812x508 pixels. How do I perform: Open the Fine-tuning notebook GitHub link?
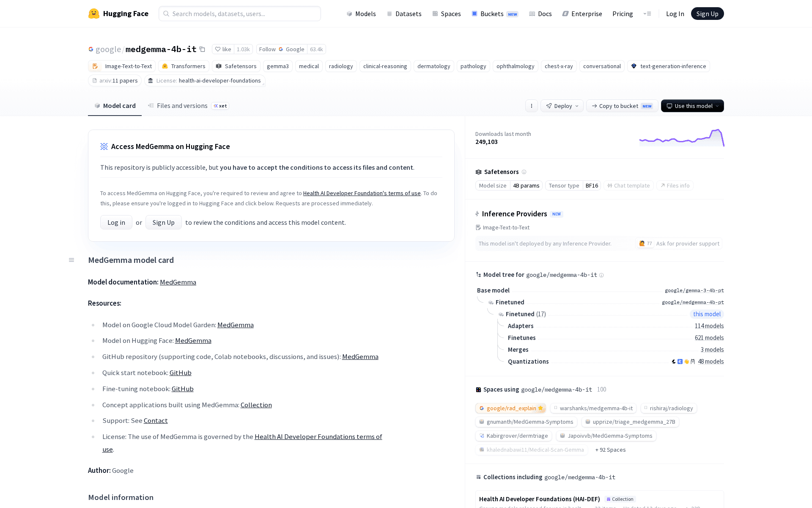(183, 389)
